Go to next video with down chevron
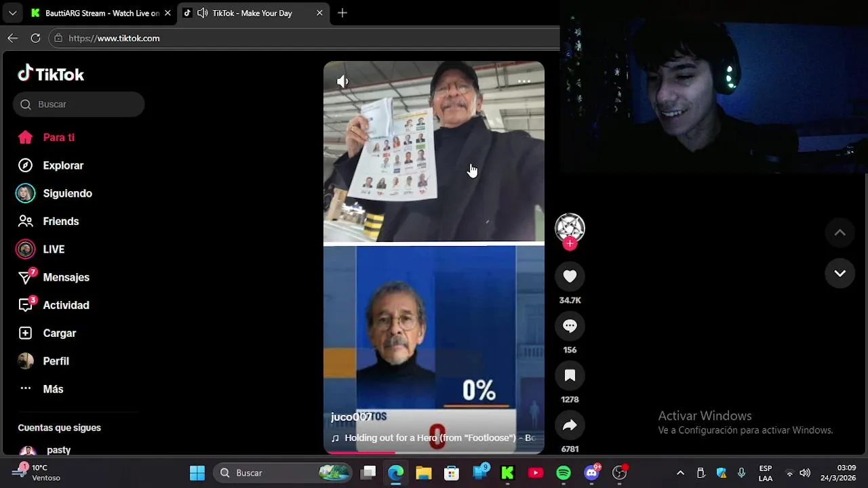 pos(840,273)
